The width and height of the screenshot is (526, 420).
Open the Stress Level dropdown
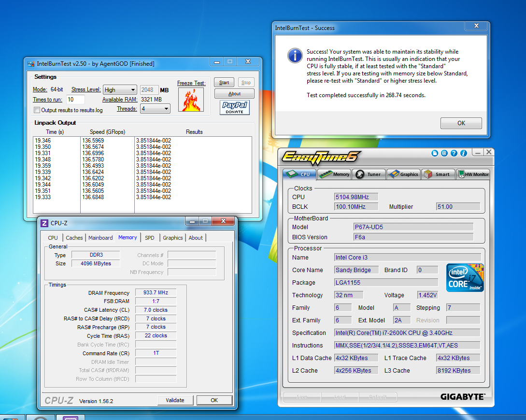[120, 89]
